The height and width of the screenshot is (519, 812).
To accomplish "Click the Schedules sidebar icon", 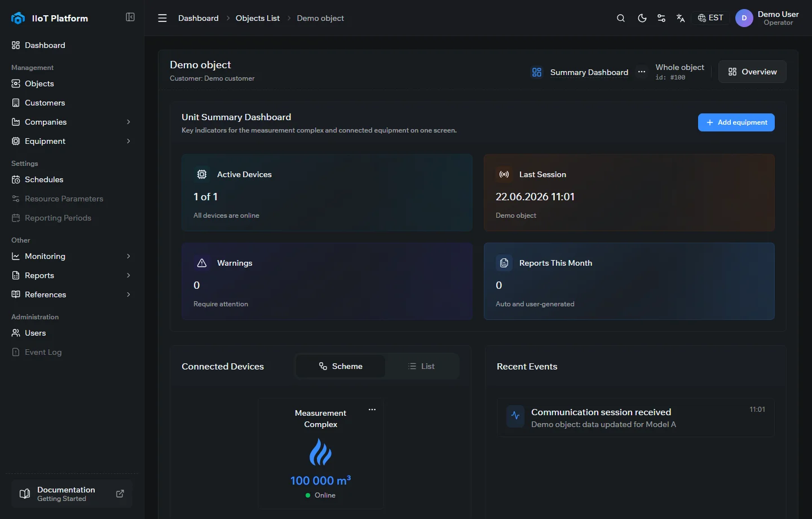I will pyautogui.click(x=16, y=179).
